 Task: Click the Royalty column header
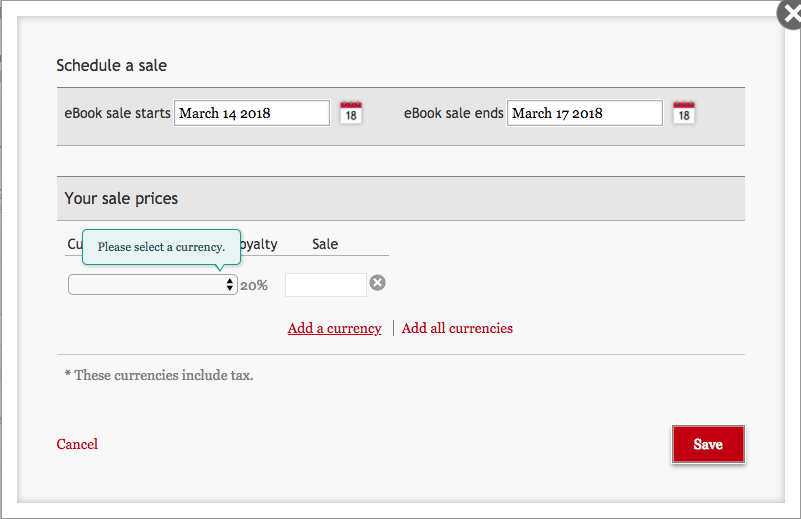point(259,244)
